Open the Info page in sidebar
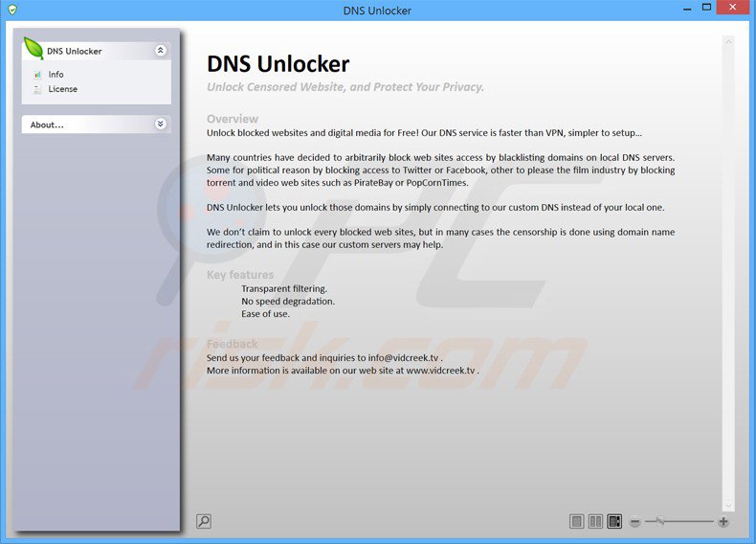The image size is (756, 544). coord(56,75)
